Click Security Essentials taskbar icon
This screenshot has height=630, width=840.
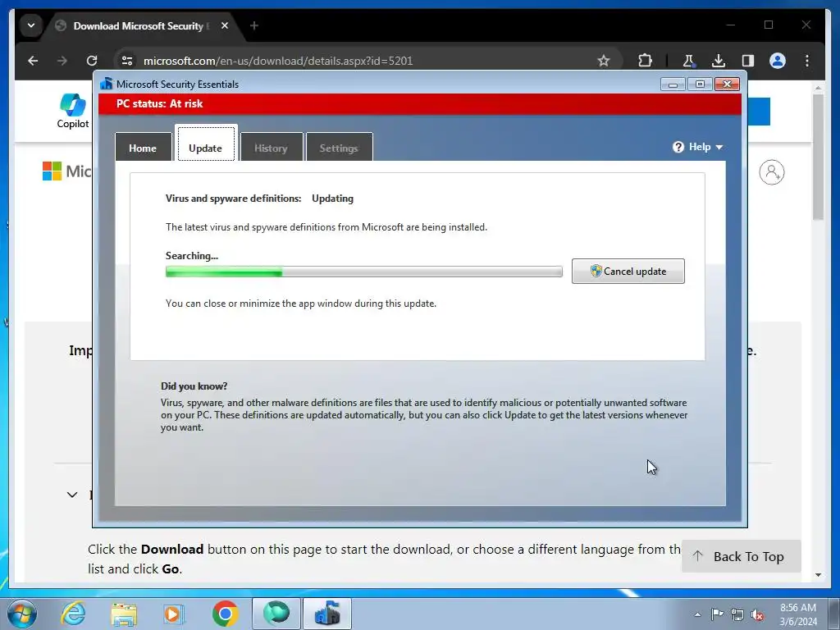coord(327,614)
